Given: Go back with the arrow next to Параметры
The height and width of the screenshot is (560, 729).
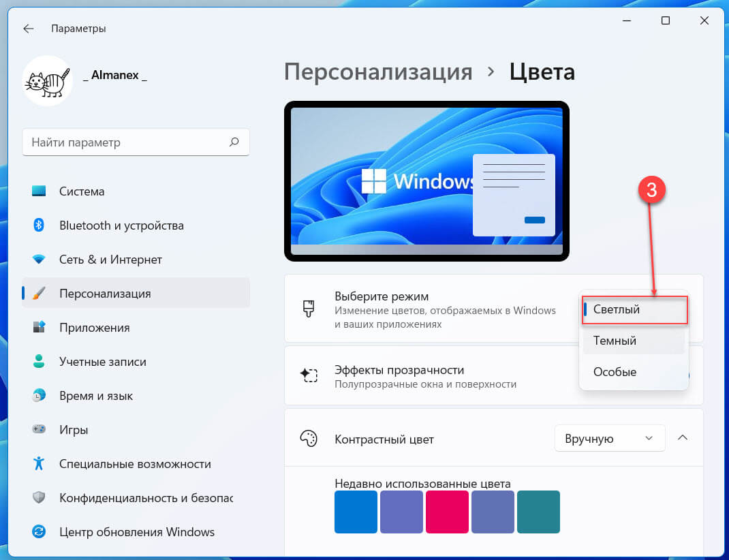Looking at the screenshot, I should click(x=29, y=29).
